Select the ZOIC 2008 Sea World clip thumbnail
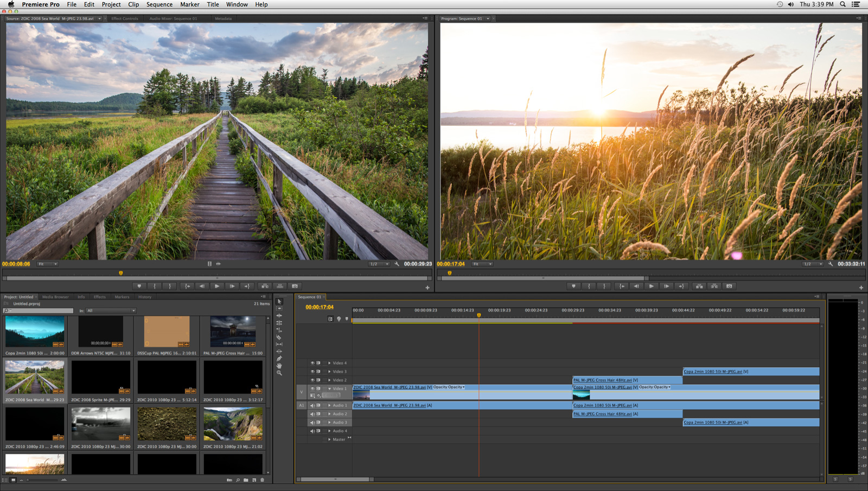 pos(35,377)
